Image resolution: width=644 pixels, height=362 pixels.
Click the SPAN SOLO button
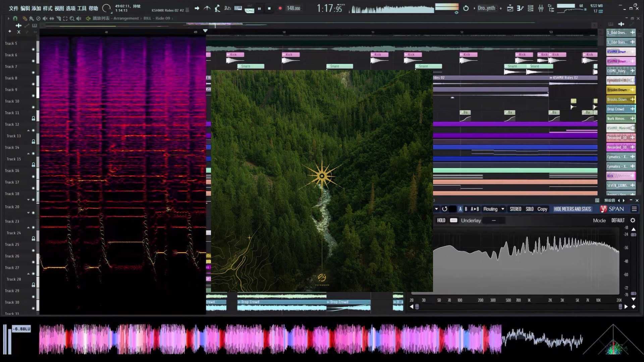(x=530, y=209)
